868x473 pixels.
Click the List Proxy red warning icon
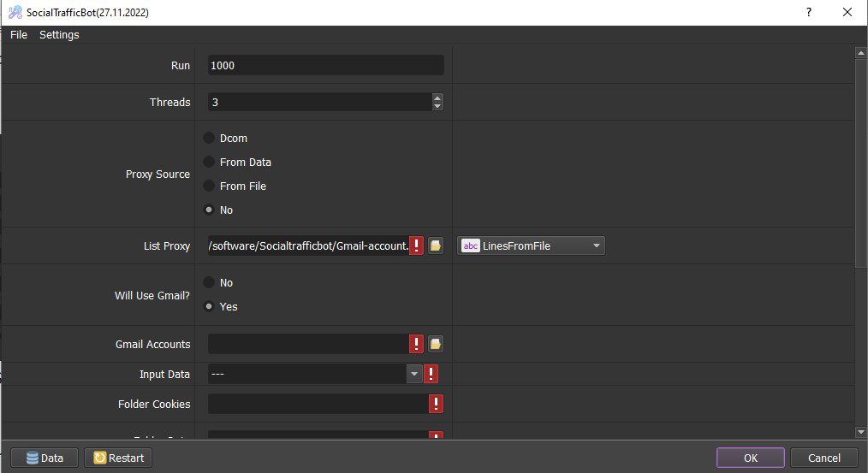click(416, 245)
